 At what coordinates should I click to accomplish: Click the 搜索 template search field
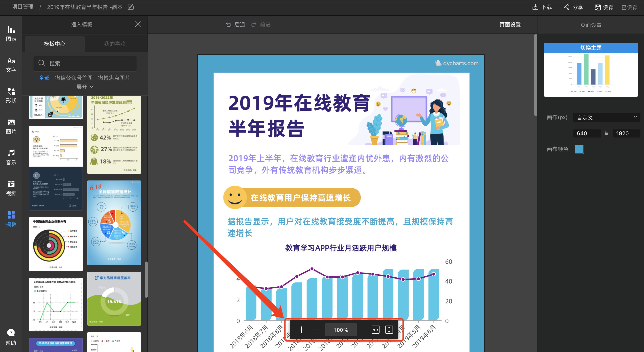85,63
